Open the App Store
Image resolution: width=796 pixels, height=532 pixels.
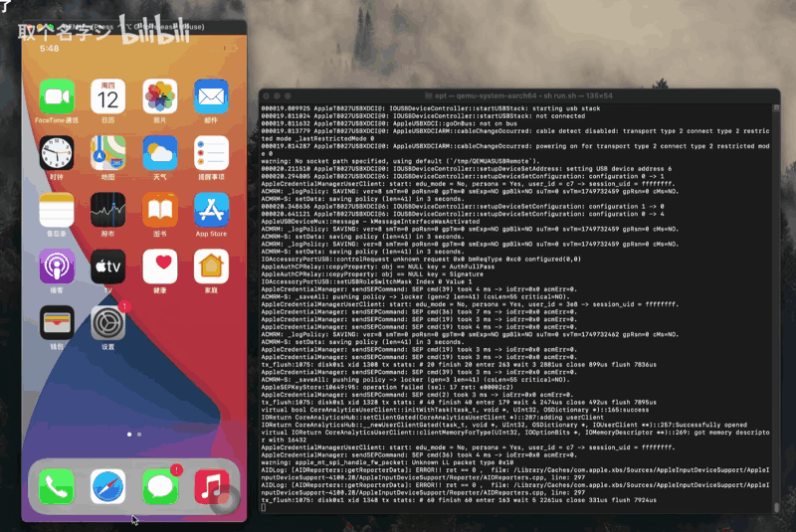pos(210,210)
